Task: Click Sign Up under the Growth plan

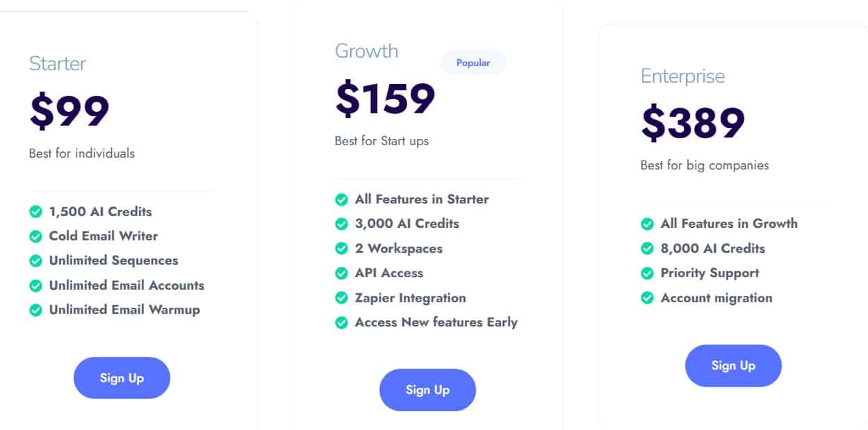Action: click(x=427, y=390)
